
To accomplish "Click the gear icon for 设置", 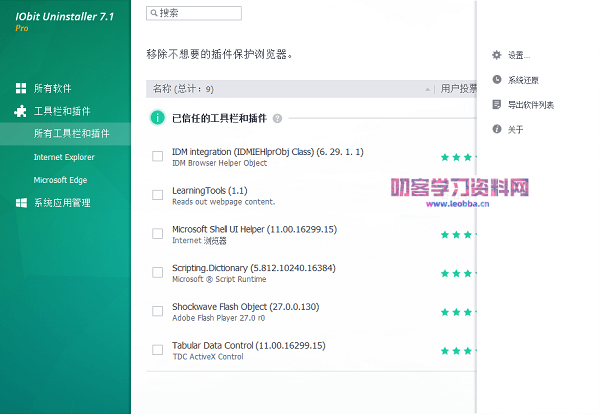I will [497, 55].
